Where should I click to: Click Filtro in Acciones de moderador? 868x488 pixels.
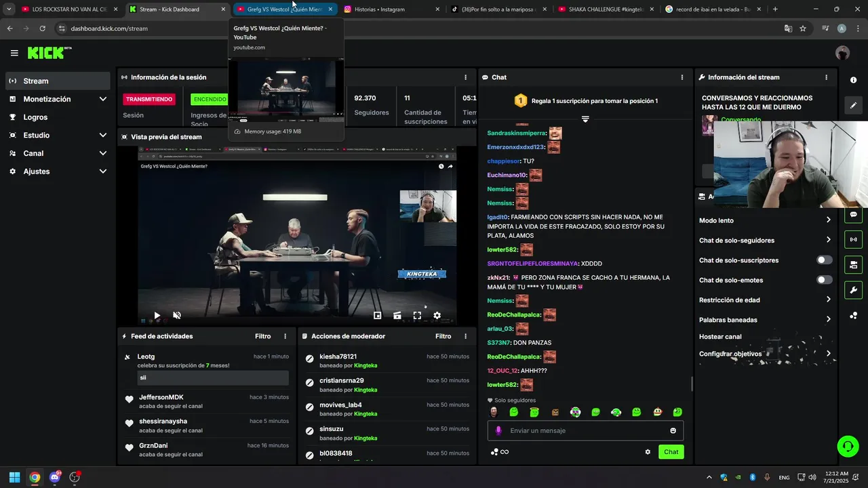coord(443,336)
